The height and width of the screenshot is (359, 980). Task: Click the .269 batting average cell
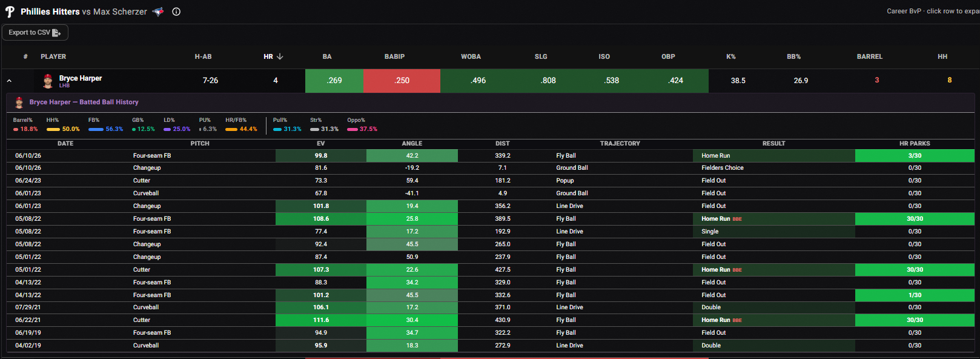[334, 81]
